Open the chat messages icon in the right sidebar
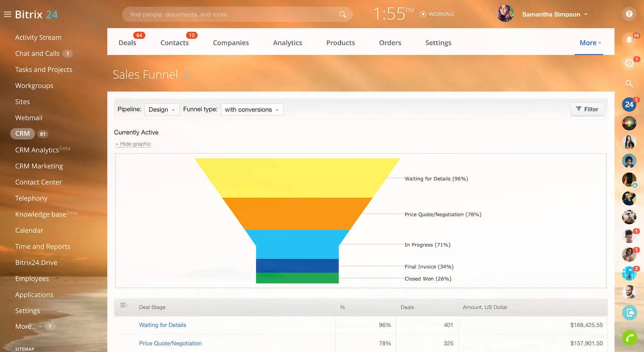This screenshot has height=352, width=644. coord(629,63)
